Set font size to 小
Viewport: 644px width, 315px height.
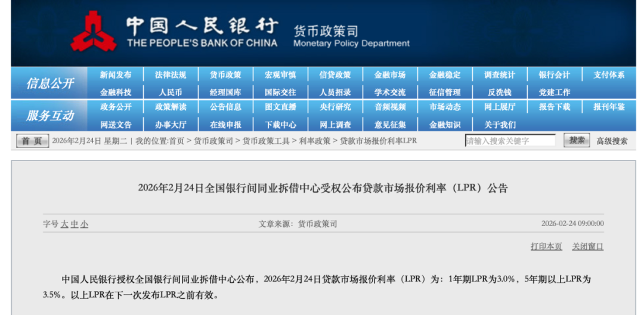coord(84,224)
